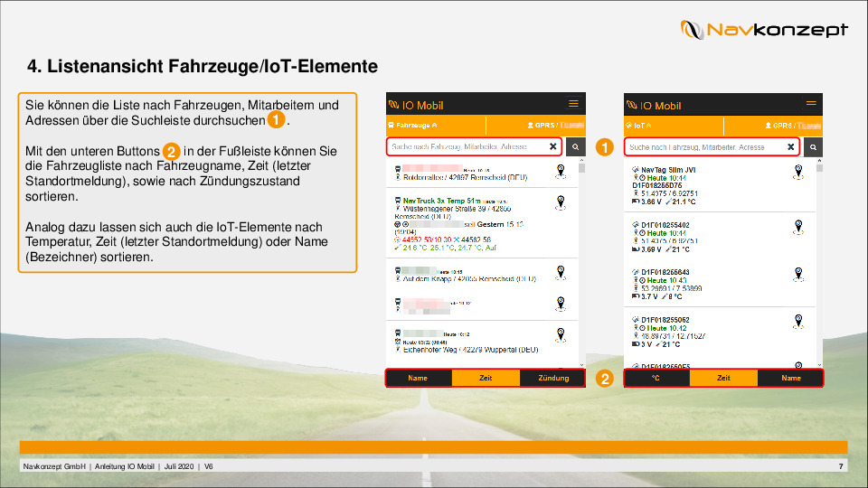Click map pin for NavTruck 3x Temp entry
The height and width of the screenshot is (488, 868).
tap(561, 202)
